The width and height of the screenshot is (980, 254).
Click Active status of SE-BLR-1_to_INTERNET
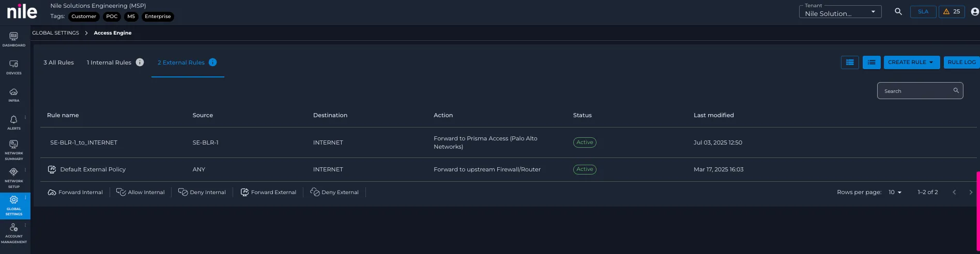click(x=585, y=142)
